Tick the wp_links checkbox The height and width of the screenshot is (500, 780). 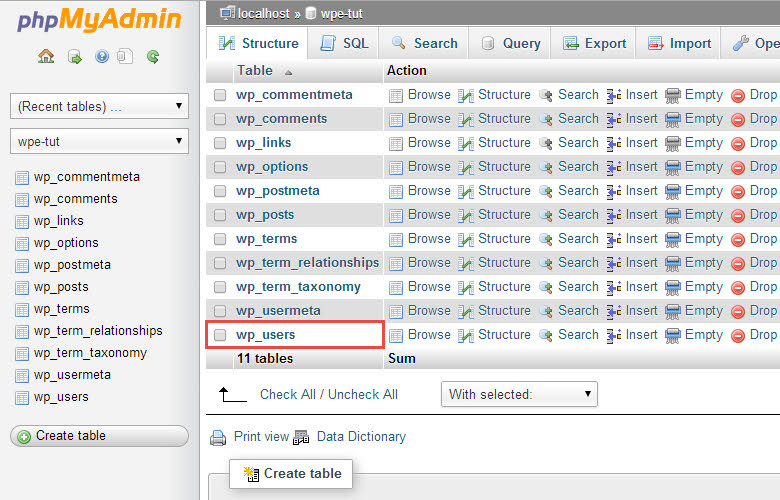point(220,143)
